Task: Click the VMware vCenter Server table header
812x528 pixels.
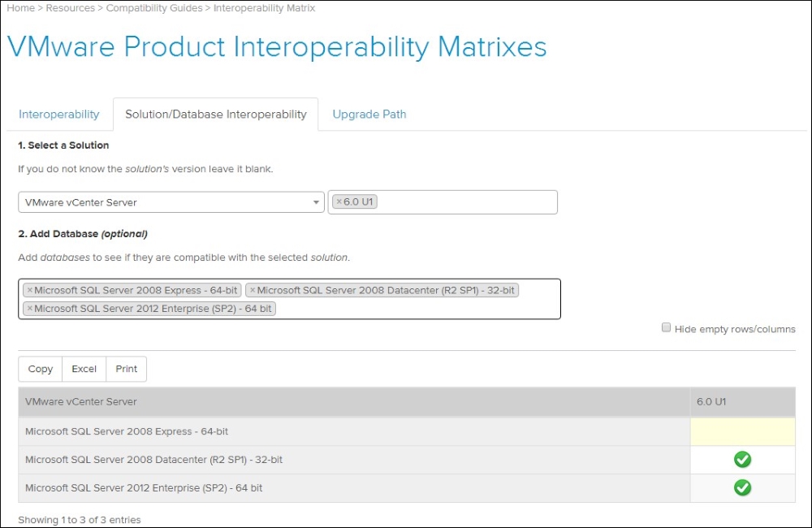Action: [354, 401]
